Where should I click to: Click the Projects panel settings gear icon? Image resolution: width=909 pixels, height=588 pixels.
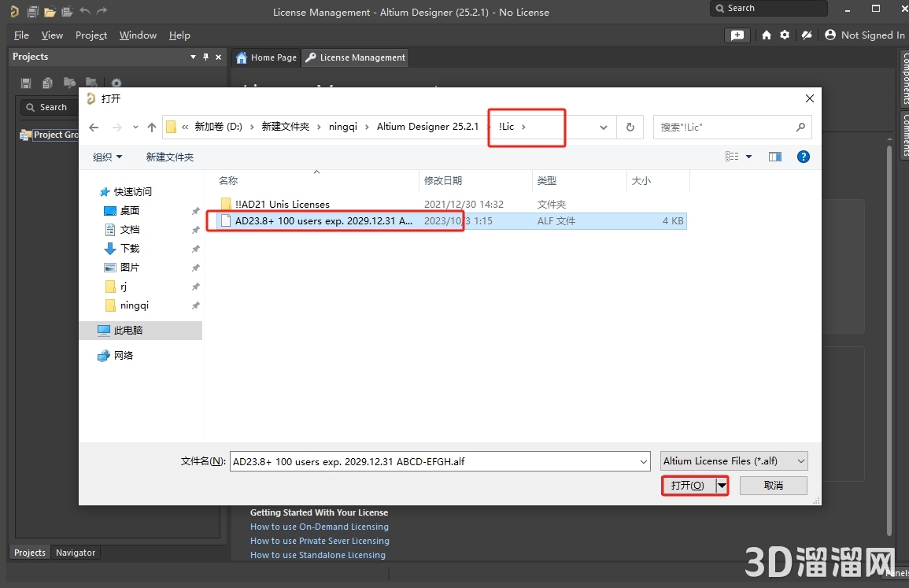(116, 83)
